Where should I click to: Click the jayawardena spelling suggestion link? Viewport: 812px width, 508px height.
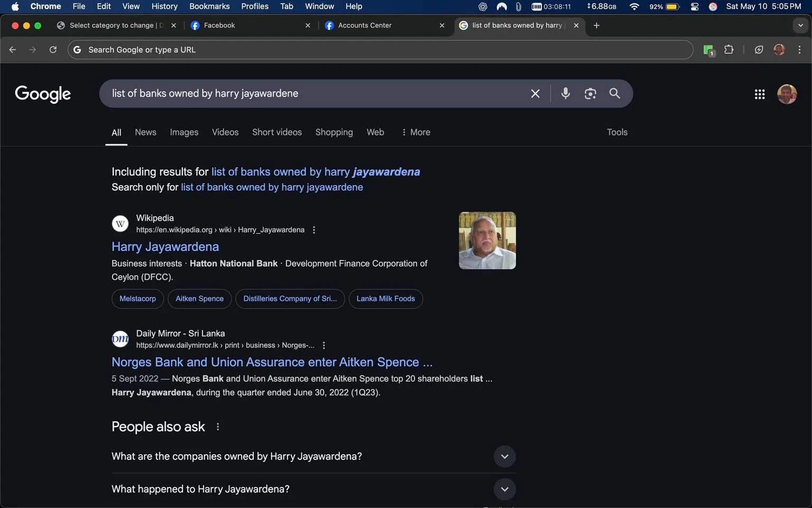click(316, 172)
